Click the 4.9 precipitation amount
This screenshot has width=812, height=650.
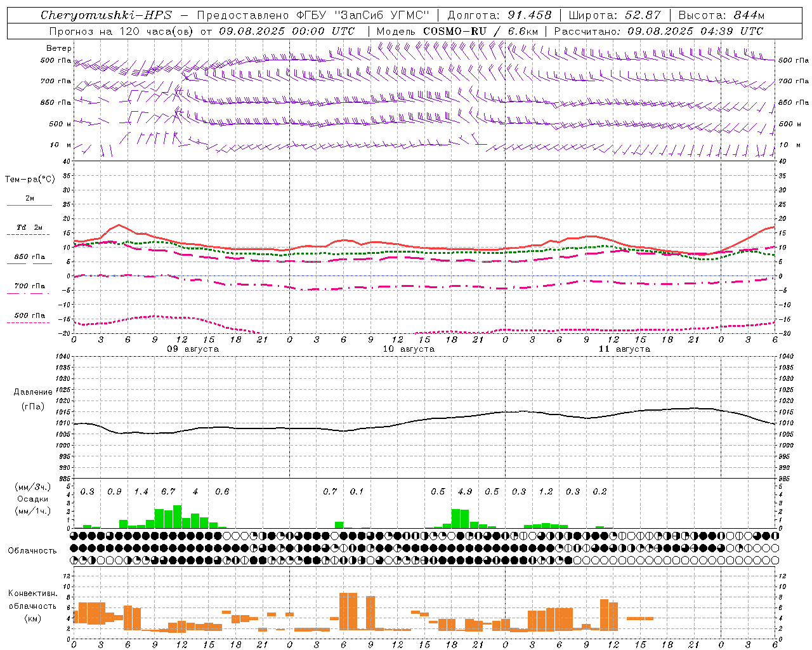[x=465, y=492]
